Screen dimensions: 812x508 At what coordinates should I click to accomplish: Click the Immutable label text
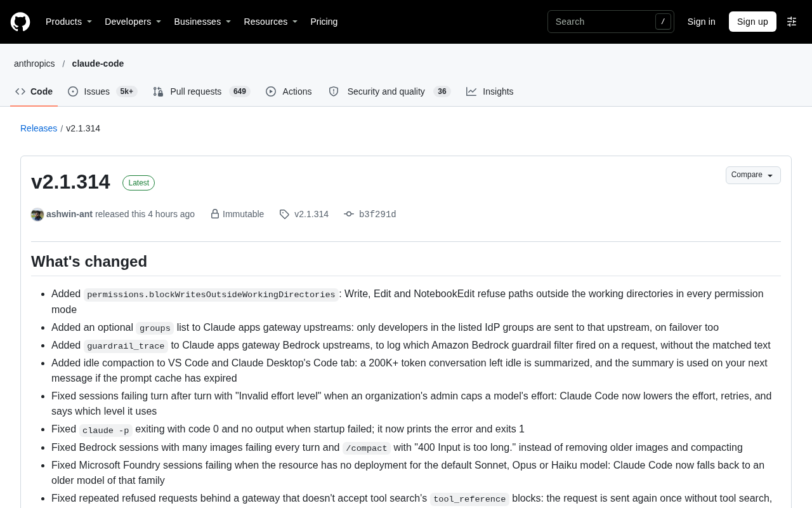tap(243, 215)
